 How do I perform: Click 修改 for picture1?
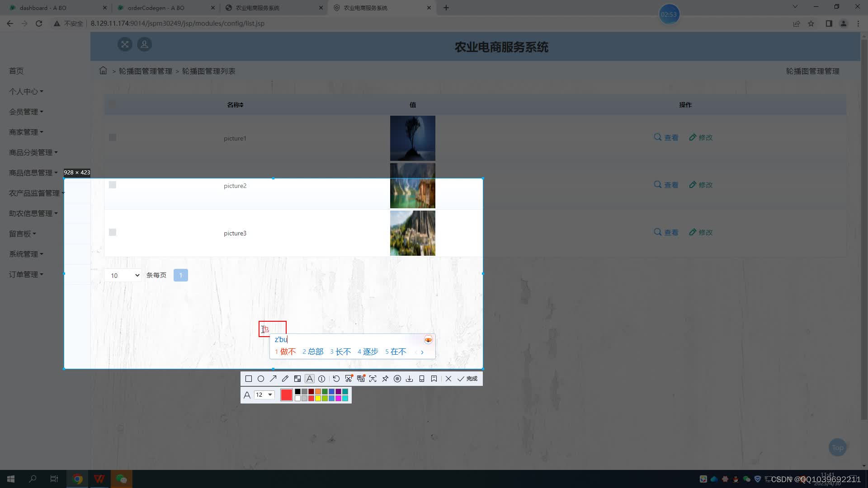coord(701,137)
